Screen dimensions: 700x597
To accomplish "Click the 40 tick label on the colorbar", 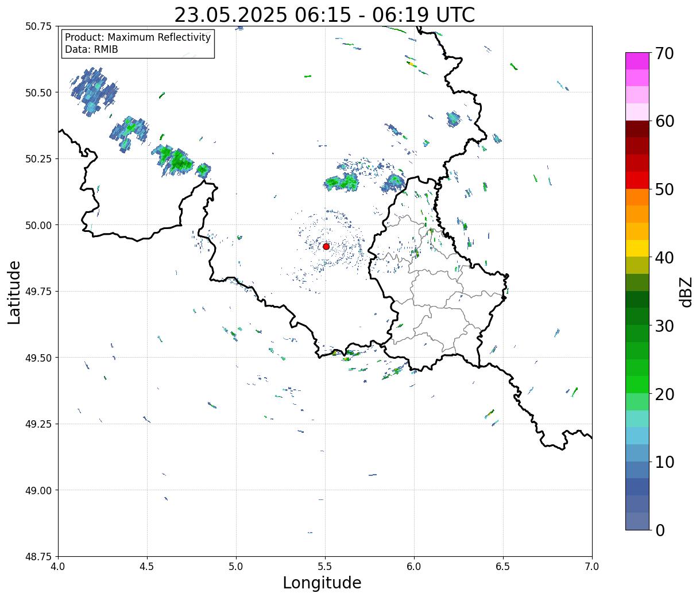I will (x=664, y=258).
